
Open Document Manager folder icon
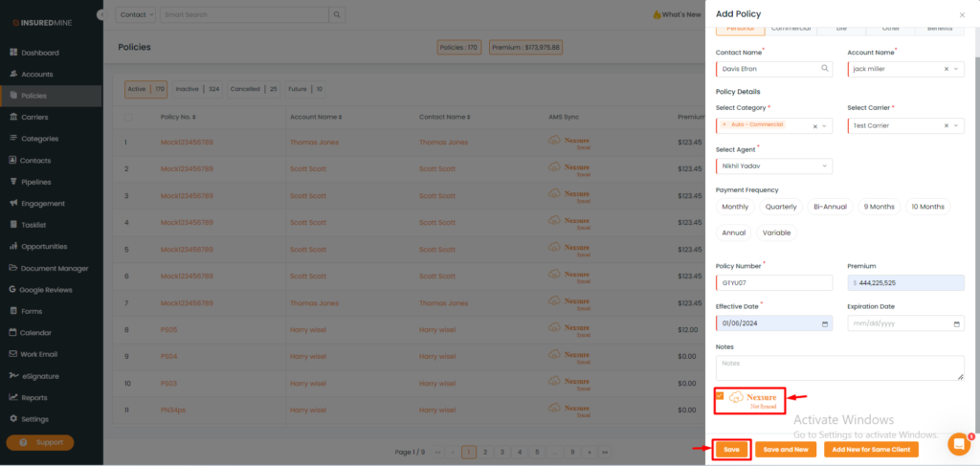click(x=13, y=268)
